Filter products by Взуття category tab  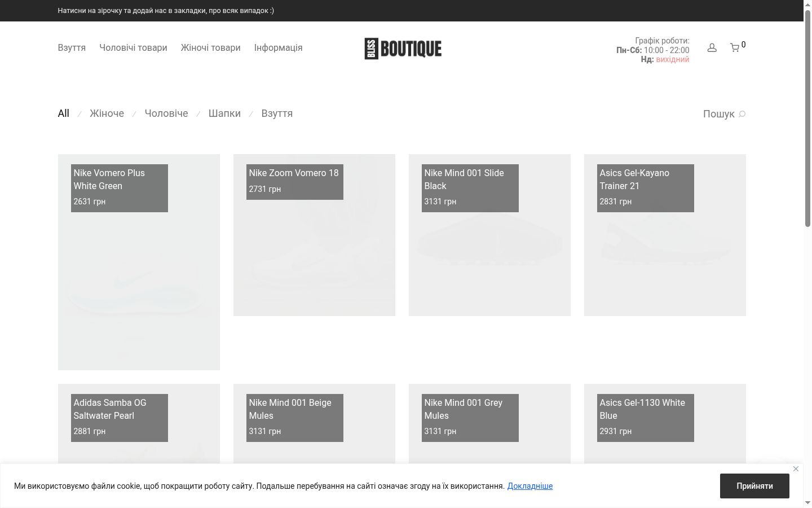click(x=277, y=113)
